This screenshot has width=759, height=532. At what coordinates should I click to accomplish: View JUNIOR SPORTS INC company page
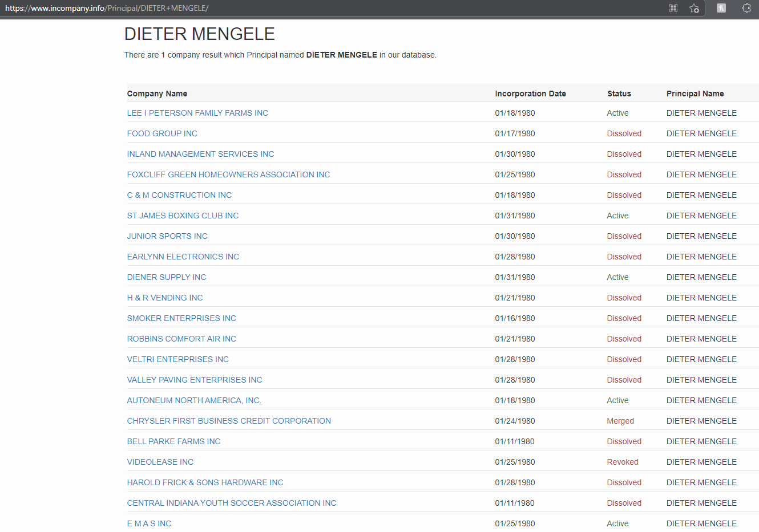(167, 236)
